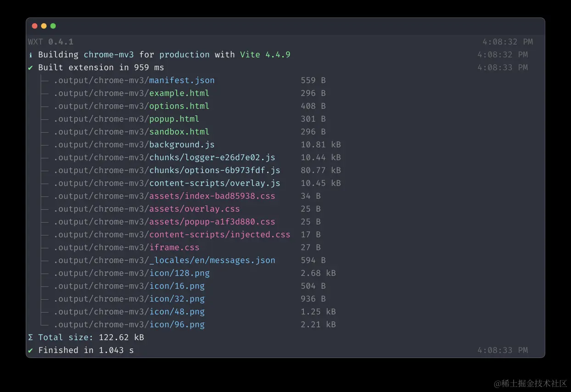The width and height of the screenshot is (571, 392).
Task: Click the timestamp on the Building line
Action: [503, 55]
